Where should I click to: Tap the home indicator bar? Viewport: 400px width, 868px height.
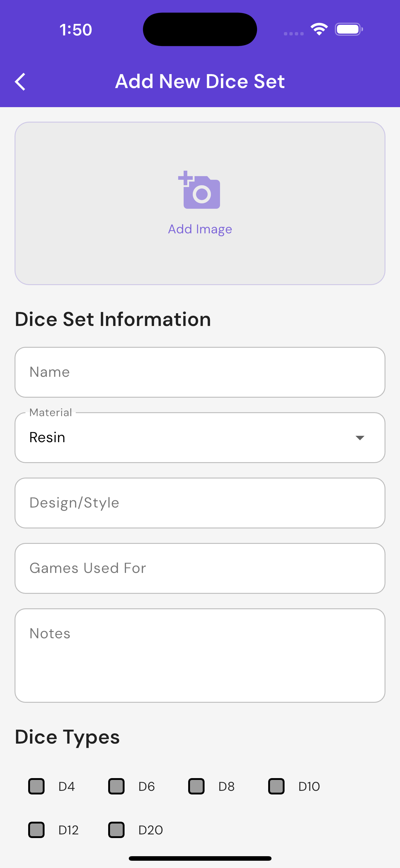point(200,858)
